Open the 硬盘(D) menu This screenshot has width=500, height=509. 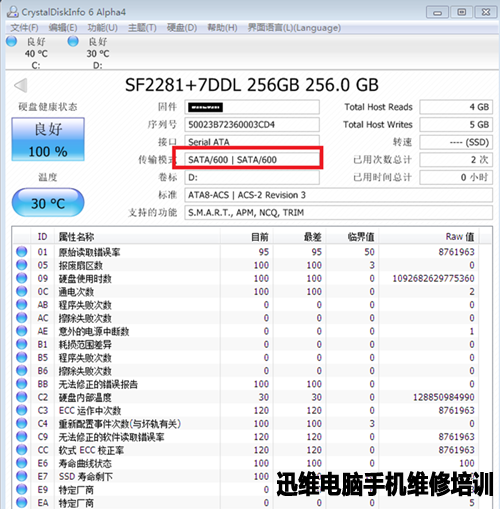click(182, 28)
